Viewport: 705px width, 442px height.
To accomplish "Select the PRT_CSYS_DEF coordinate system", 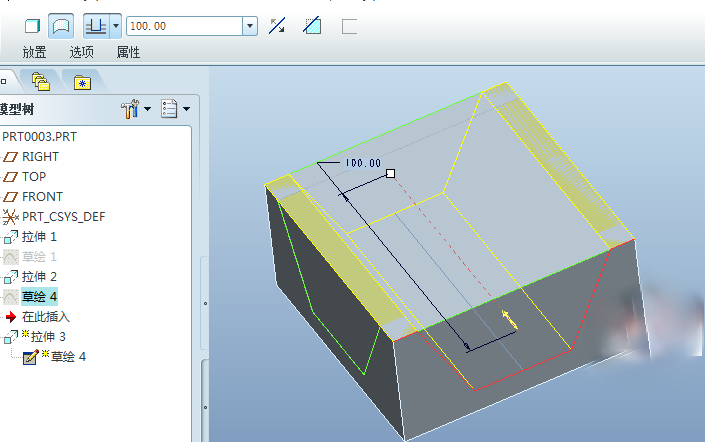I will 63,216.
